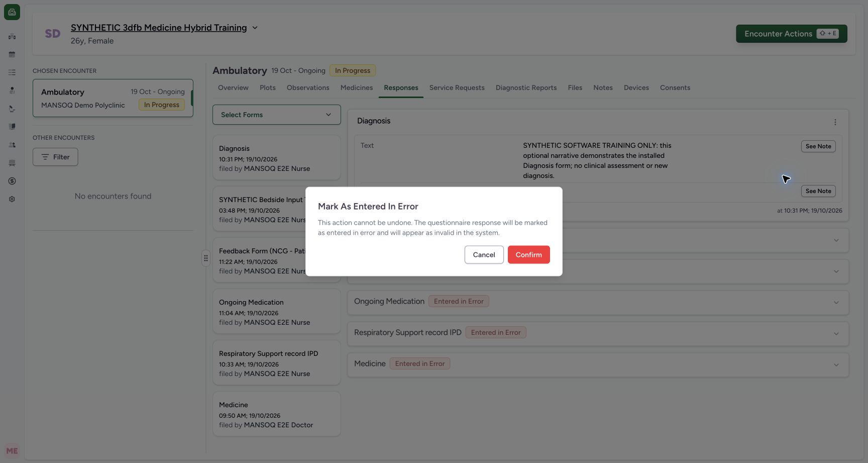Click Entered in Error badge beside Medicine
868x463 pixels.
click(420, 363)
